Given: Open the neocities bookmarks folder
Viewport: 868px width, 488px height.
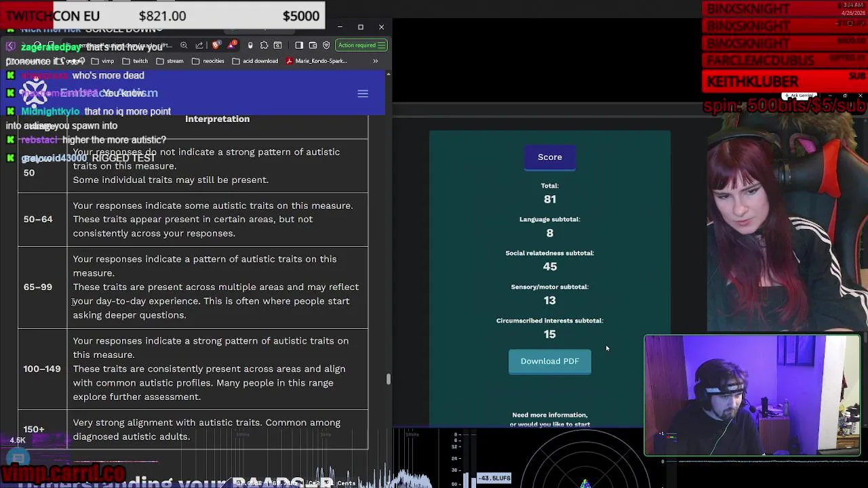Looking at the screenshot, I should click(x=208, y=61).
